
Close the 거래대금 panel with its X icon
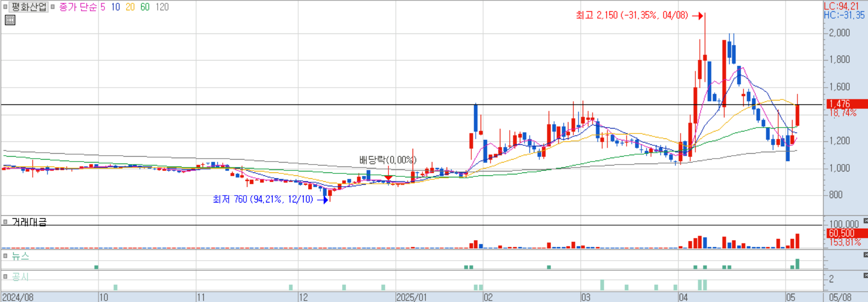pyautogui.click(x=865, y=221)
